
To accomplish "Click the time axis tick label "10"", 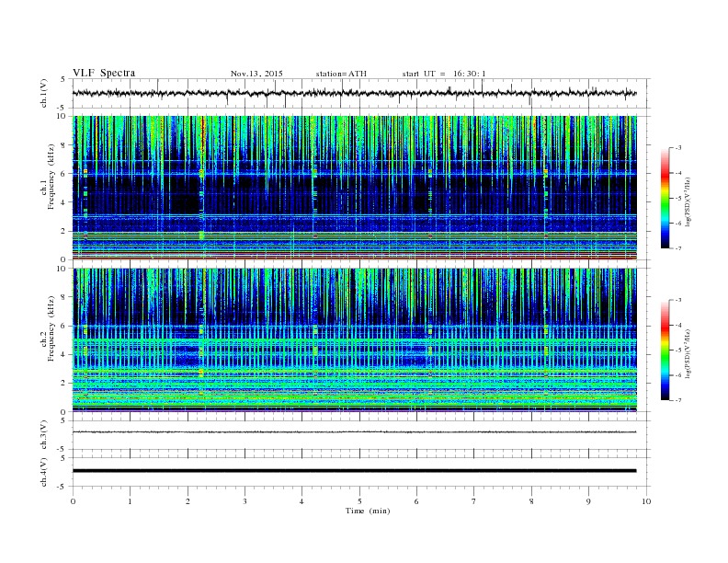I will pyautogui.click(x=646, y=501).
